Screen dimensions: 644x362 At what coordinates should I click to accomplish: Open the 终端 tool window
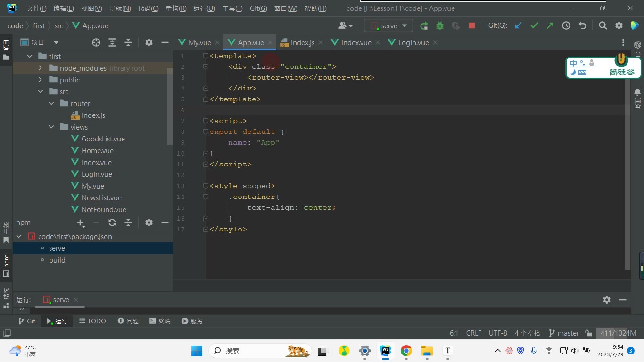point(160,321)
